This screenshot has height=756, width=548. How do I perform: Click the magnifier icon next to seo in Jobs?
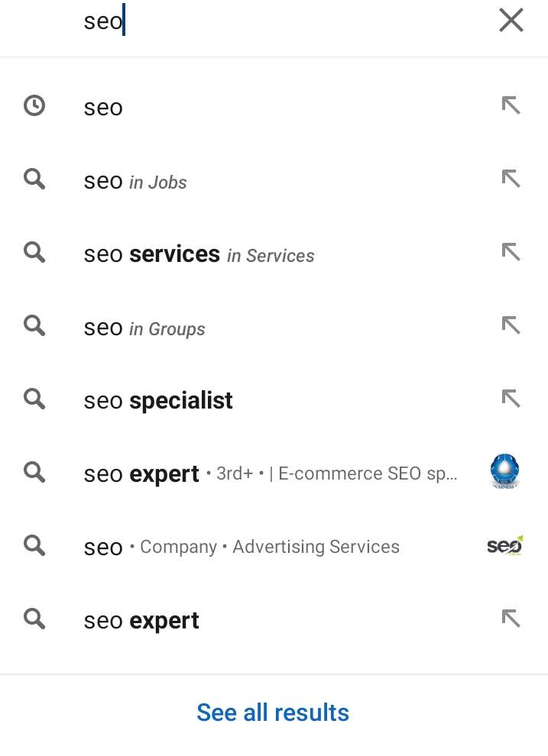(x=34, y=179)
